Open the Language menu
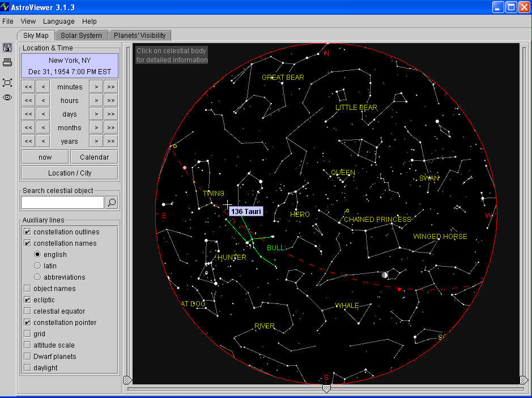The height and width of the screenshot is (398, 532). click(x=59, y=22)
